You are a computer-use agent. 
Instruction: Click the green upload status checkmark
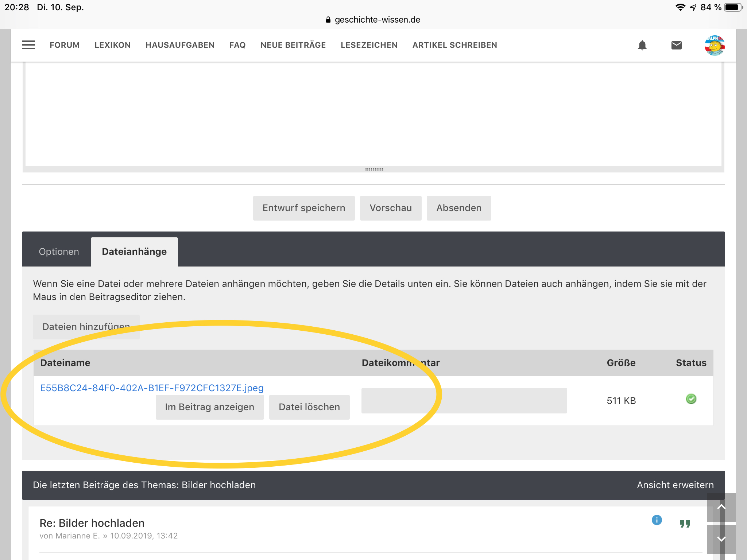691,399
